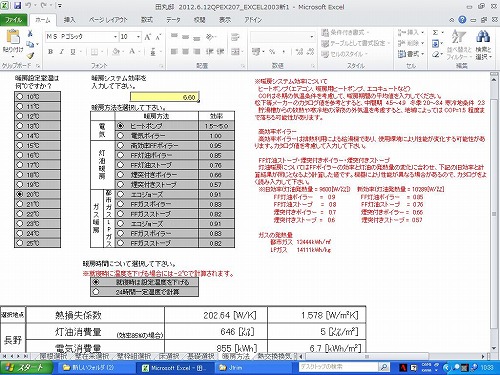
Task: Open Cell Styles dropdown
Action: click(344, 54)
